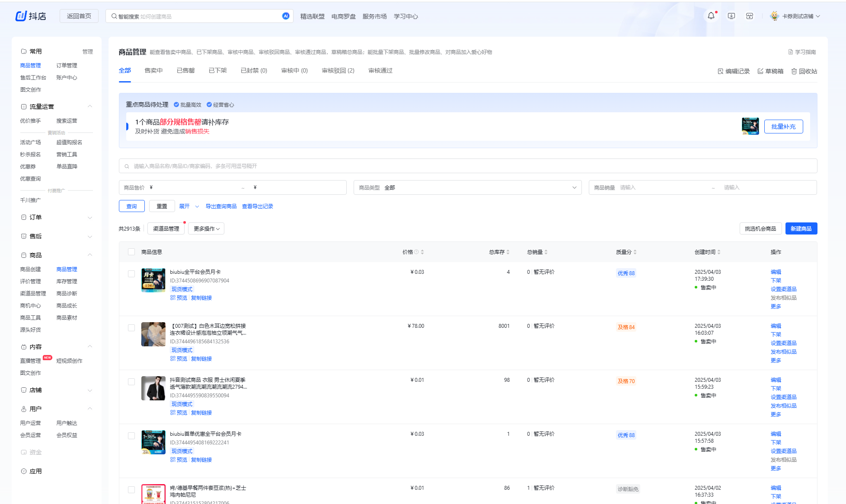Tick checkbox for 【007测试】白色木耳边 product
Screen dimensions: 846x504
(x=131, y=328)
